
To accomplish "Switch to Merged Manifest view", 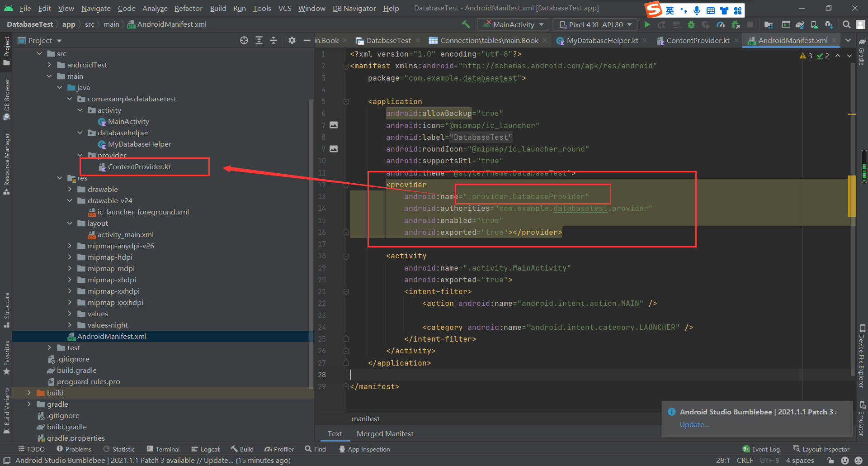I will point(385,433).
